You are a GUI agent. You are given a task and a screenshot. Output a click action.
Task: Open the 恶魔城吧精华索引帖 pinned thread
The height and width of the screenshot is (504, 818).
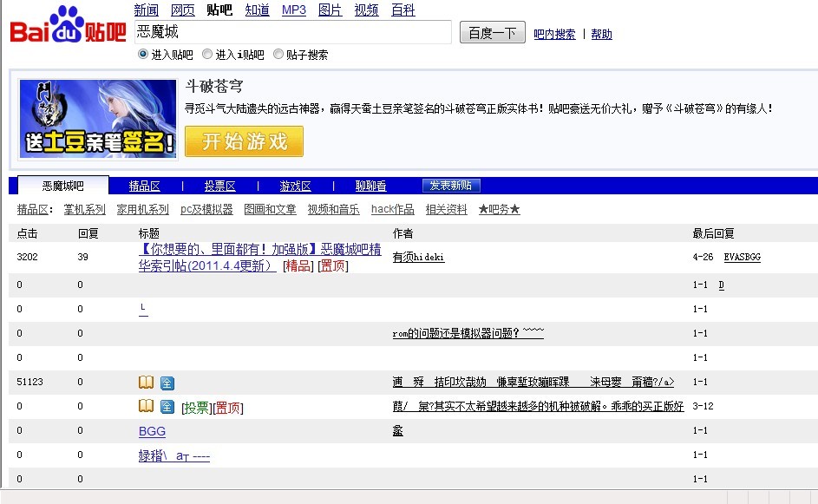tap(259, 258)
